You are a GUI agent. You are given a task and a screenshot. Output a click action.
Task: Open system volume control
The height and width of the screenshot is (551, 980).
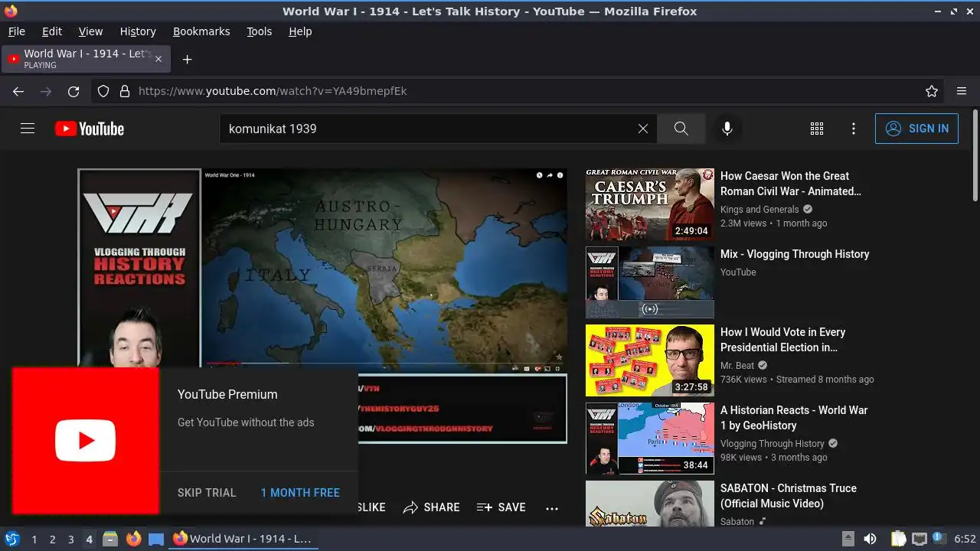click(x=870, y=539)
